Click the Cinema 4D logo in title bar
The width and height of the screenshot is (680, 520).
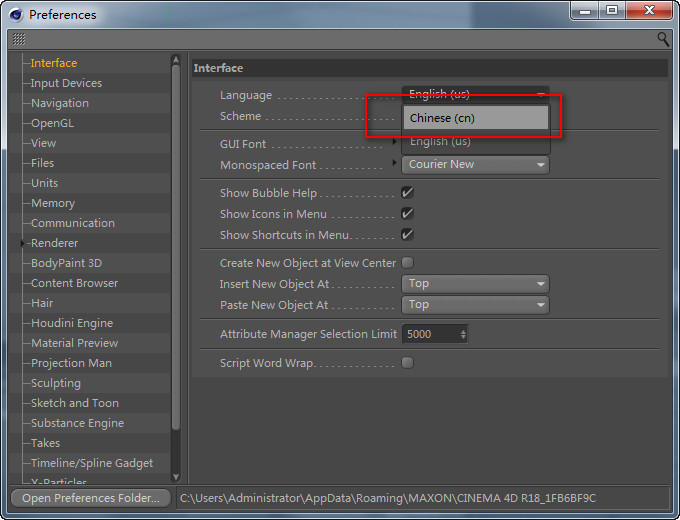[x=16, y=15]
